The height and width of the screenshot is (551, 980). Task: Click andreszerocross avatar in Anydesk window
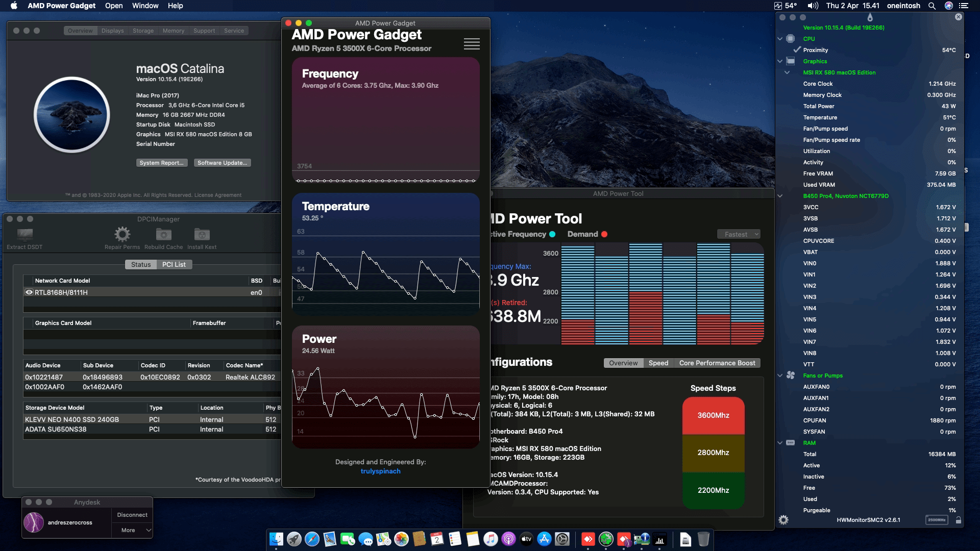[34, 522]
